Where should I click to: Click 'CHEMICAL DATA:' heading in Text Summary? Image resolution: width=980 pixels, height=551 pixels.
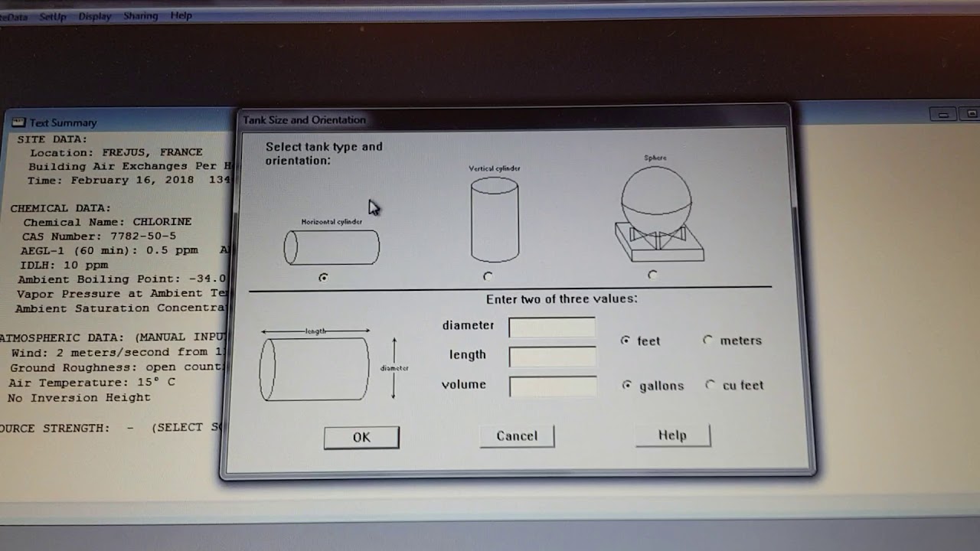click(60, 208)
